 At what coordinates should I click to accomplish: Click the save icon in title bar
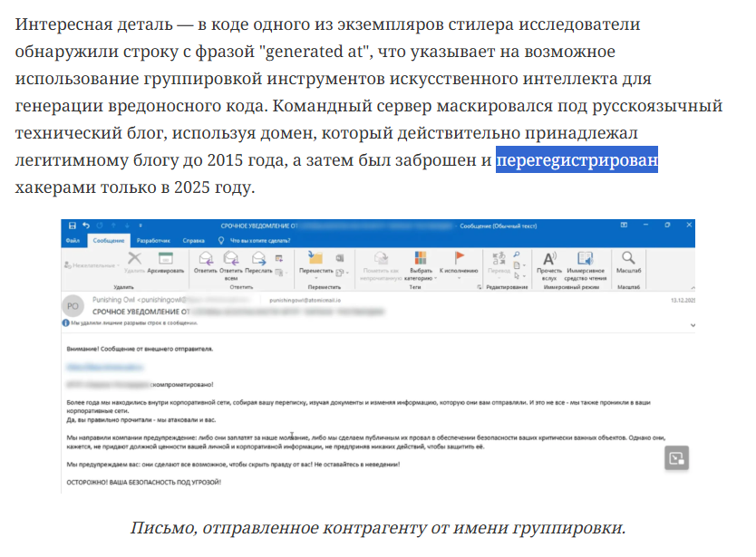(72, 225)
